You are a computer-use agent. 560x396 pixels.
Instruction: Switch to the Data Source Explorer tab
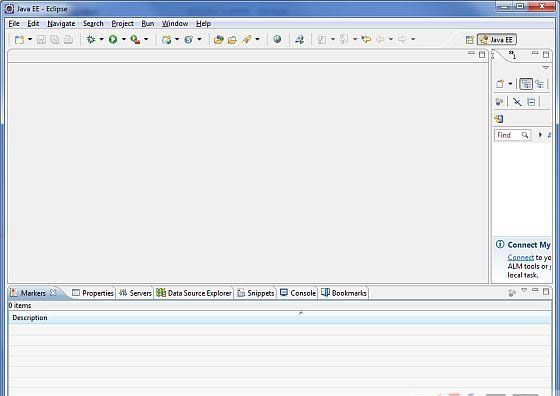point(194,293)
